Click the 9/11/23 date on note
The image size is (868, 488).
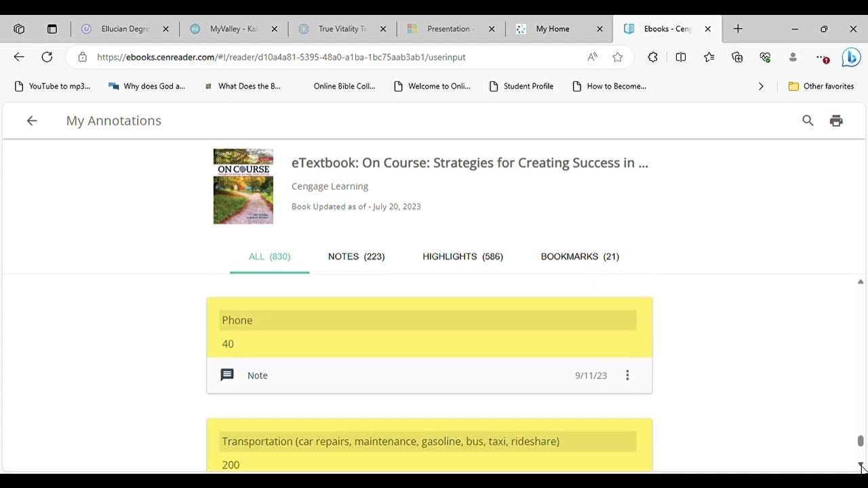coord(591,375)
